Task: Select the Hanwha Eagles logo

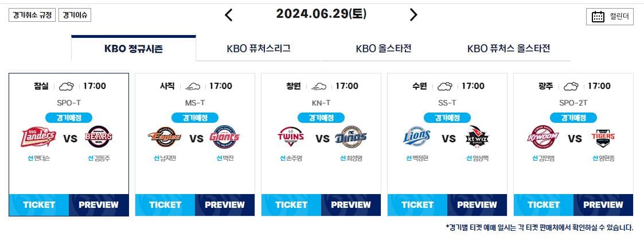Action: (165, 137)
